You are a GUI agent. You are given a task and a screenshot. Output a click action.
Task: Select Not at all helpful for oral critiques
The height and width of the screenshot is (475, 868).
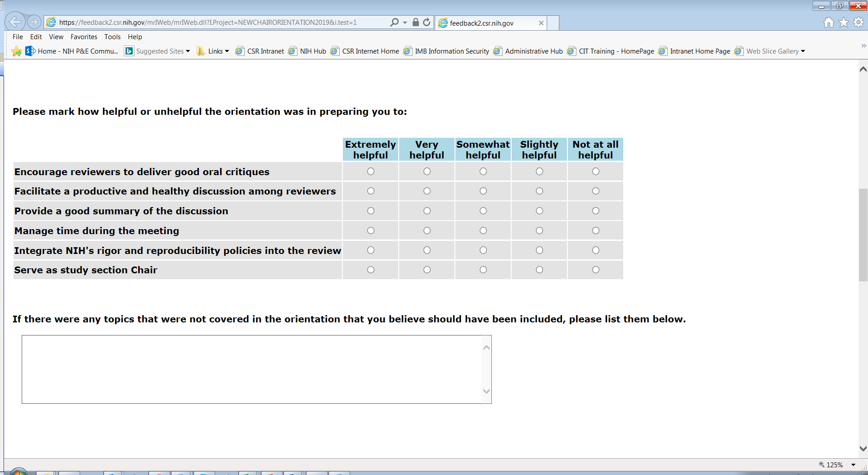596,172
